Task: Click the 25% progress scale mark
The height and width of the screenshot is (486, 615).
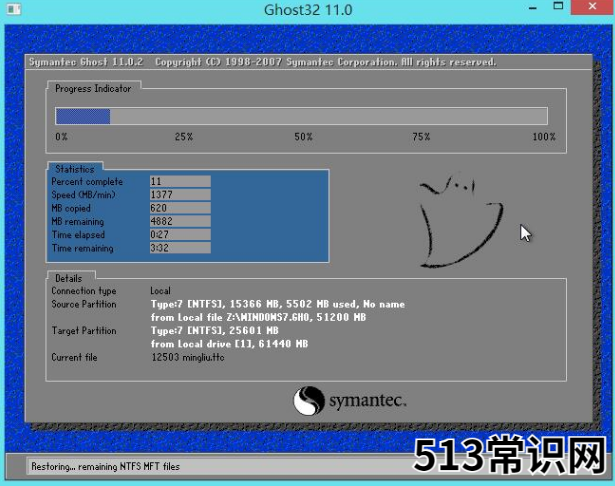Action: [x=184, y=137]
